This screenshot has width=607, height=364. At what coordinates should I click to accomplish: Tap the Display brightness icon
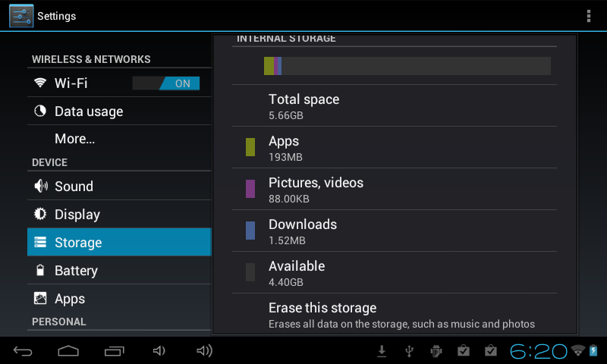40,215
